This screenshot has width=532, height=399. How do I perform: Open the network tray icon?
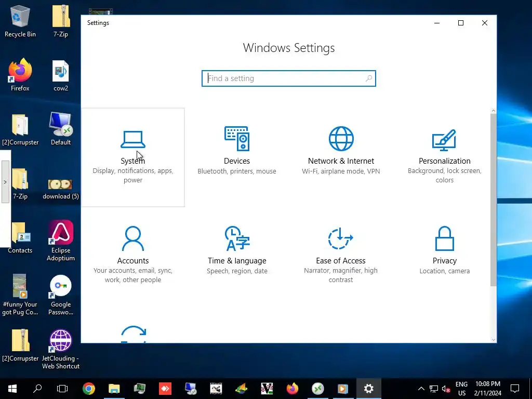(x=434, y=389)
